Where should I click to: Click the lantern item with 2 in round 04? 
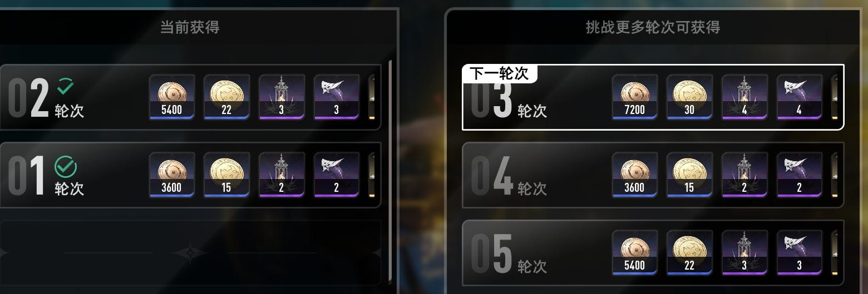click(744, 175)
